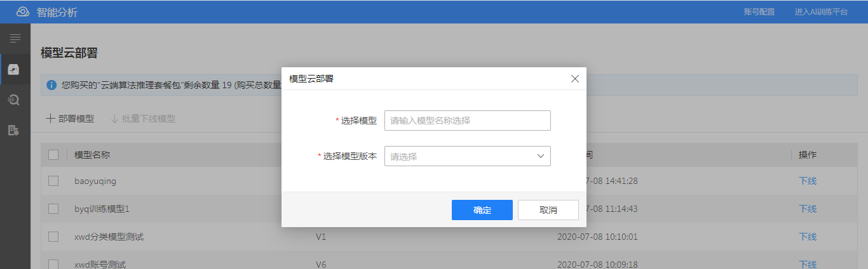Select the byq训练模型1 model name

click(102, 209)
